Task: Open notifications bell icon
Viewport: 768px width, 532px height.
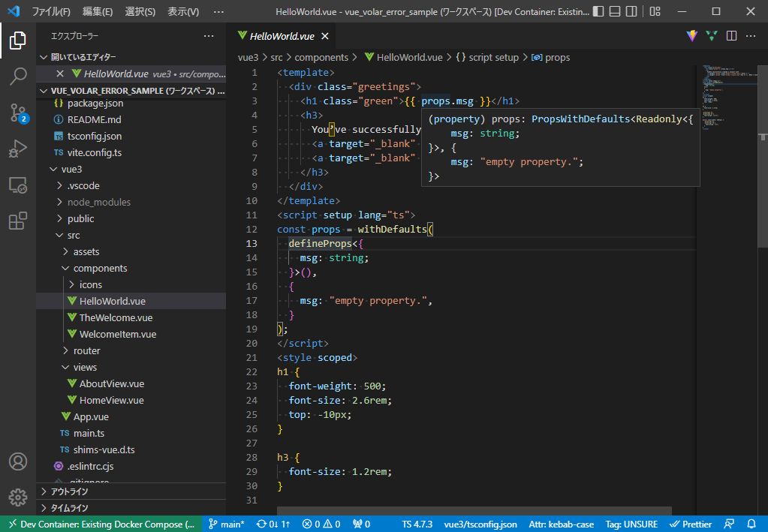Action: click(751, 524)
